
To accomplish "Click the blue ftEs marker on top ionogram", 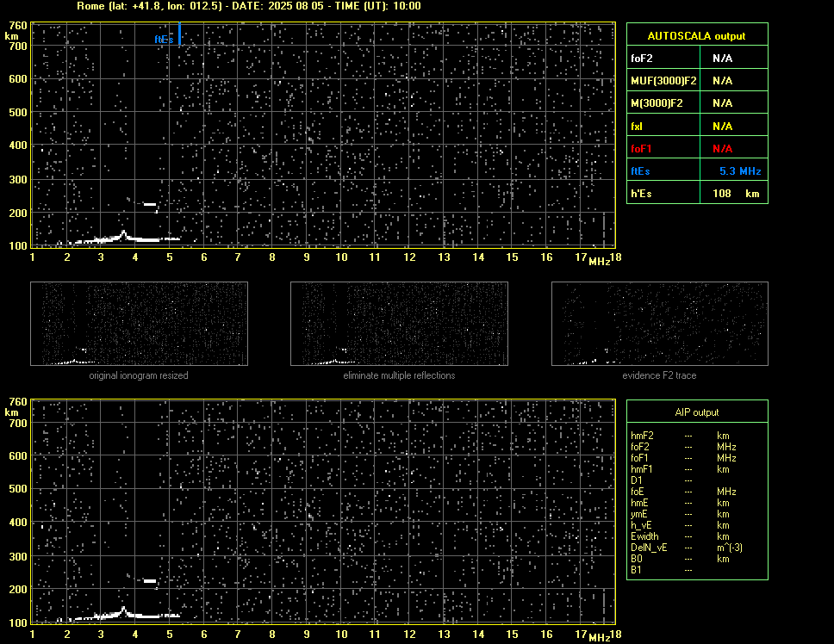I will pos(180,34).
